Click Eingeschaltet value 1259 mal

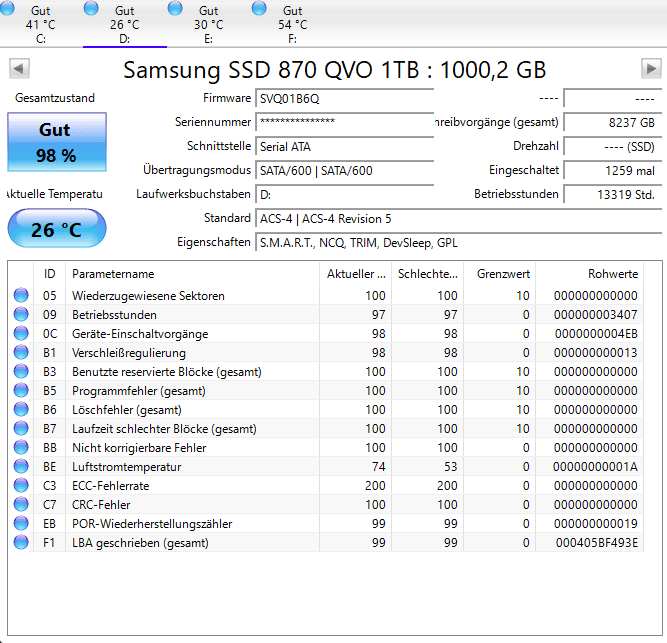613,171
